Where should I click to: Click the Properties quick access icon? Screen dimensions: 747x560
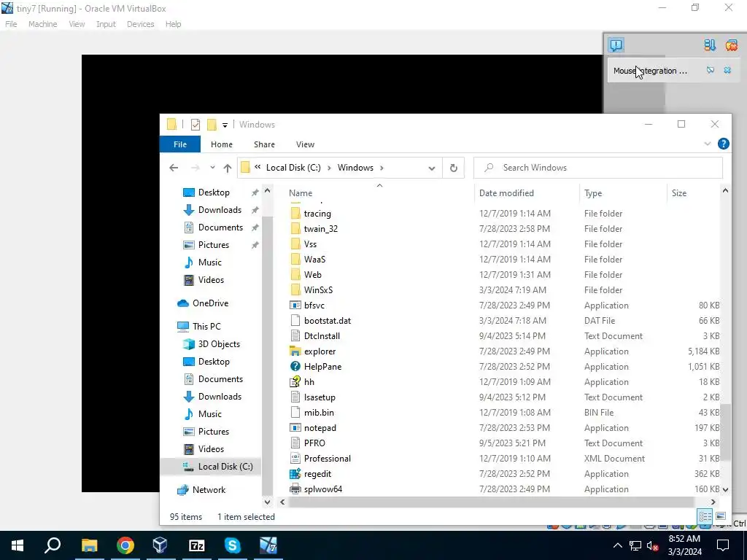pyautogui.click(x=196, y=125)
